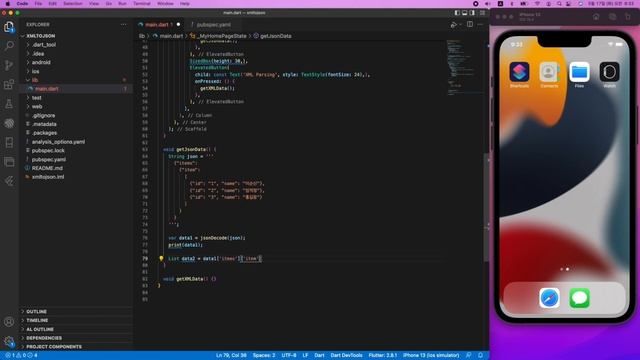Open the Run menu
The height and width of the screenshot is (360, 640).
click(122, 3)
